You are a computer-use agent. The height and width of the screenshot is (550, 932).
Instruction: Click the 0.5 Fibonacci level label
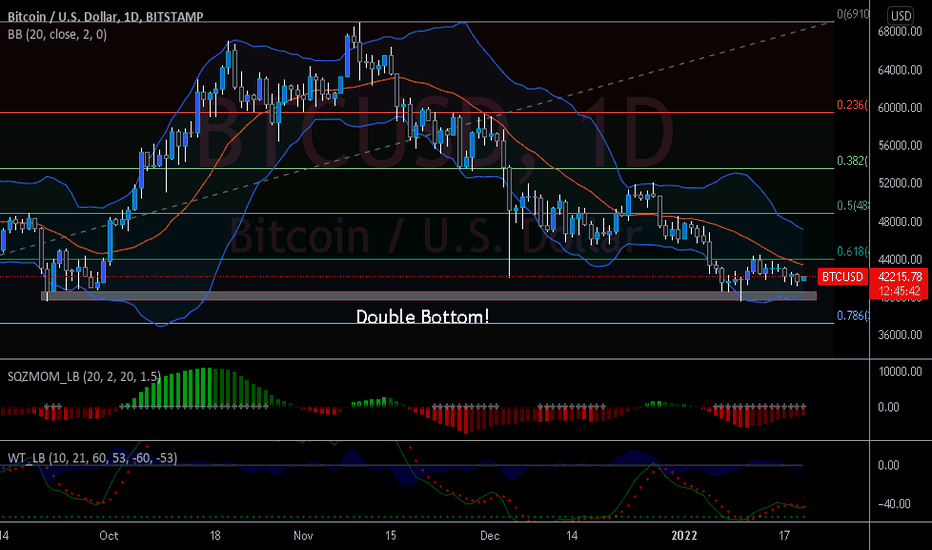click(x=852, y=206)
